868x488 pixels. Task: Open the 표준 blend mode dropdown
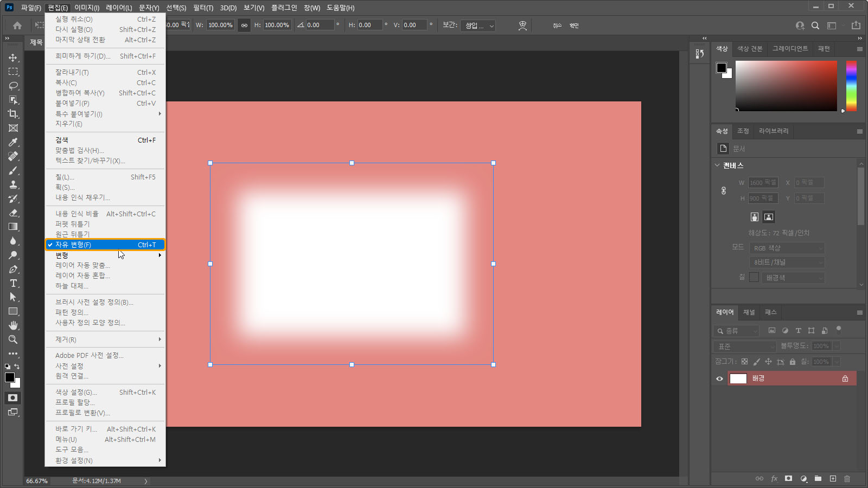745,346
